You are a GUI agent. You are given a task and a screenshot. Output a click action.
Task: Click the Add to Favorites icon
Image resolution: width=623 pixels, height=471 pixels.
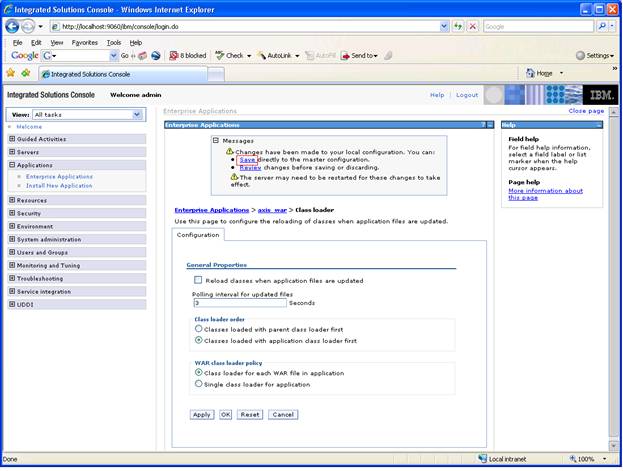click(x=26, y=73)
